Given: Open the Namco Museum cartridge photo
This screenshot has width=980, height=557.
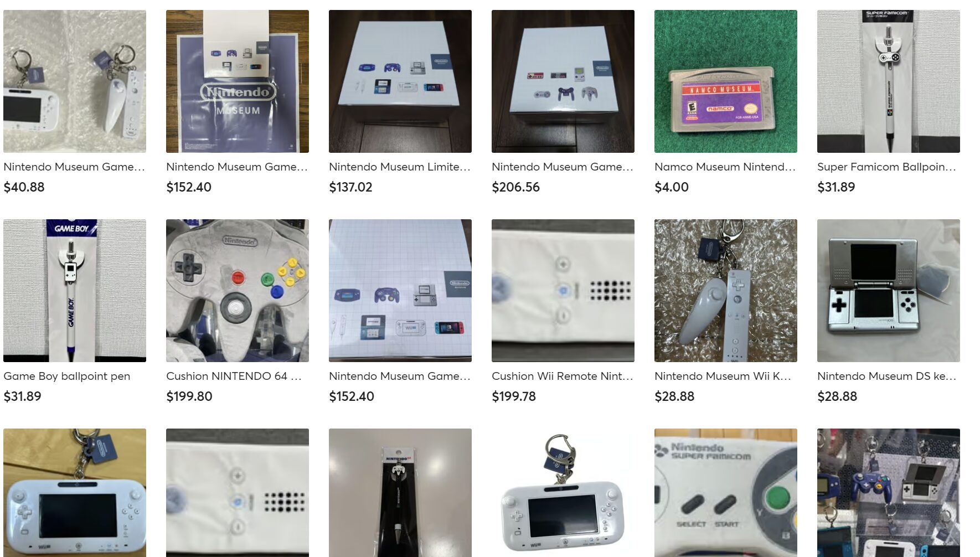Looking at the screenshot, I should [x=725, y=81].
